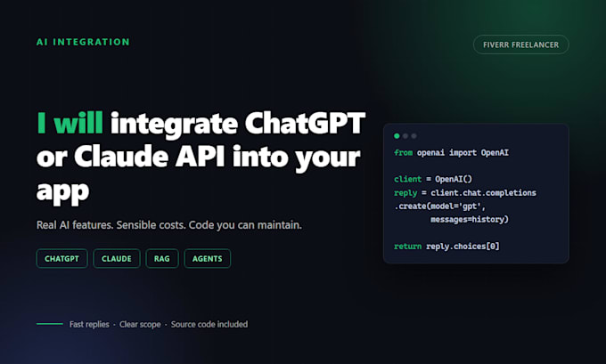Screen dimensions: 606x364
Task: Click the 'Fast replies' footer text
Action: (89, 324)
